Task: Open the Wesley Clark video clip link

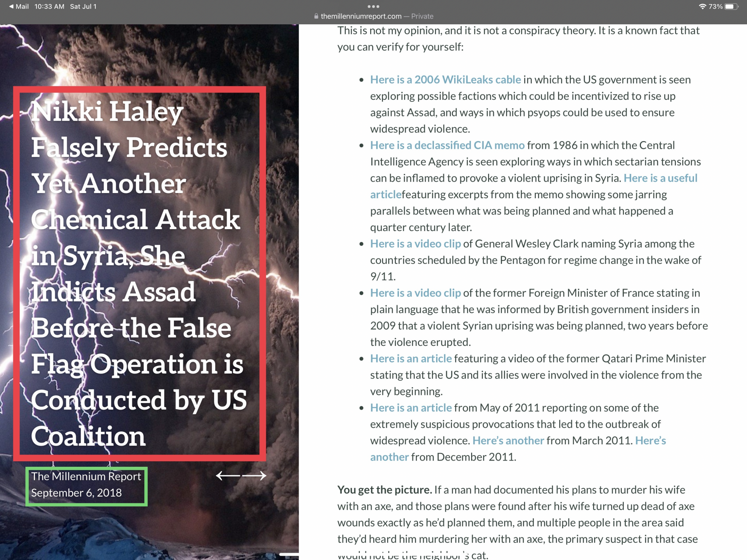Action: [x=415, y=244]
